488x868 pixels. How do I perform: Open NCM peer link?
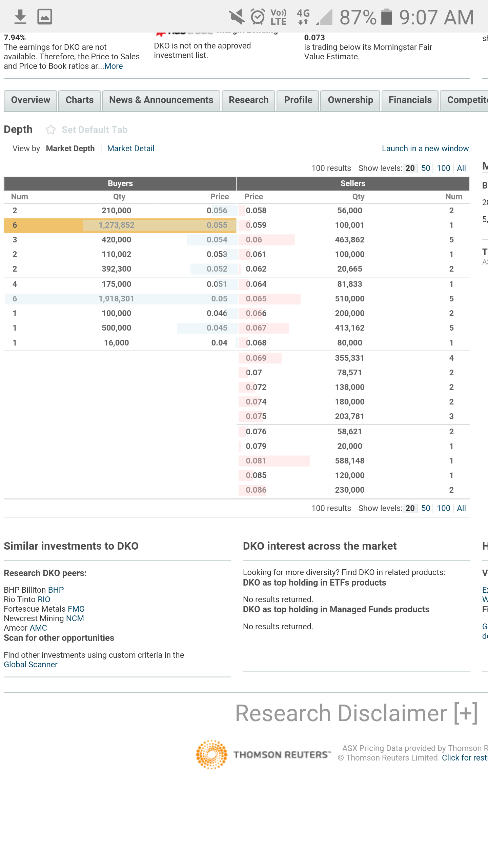click(x=75, y=618)
